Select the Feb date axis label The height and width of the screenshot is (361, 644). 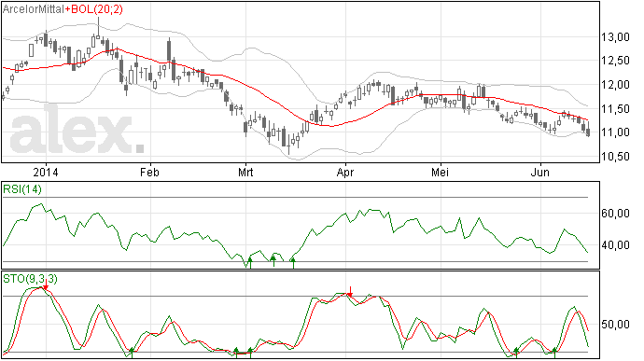pyautogui.click(x=149, y=172)
